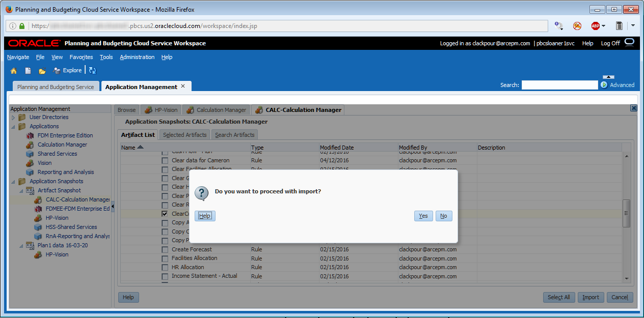This screenshot has height=318, width=644.
Task: Collapse the Plan1 data 16-03-20 node
Action: coord(21,245)
